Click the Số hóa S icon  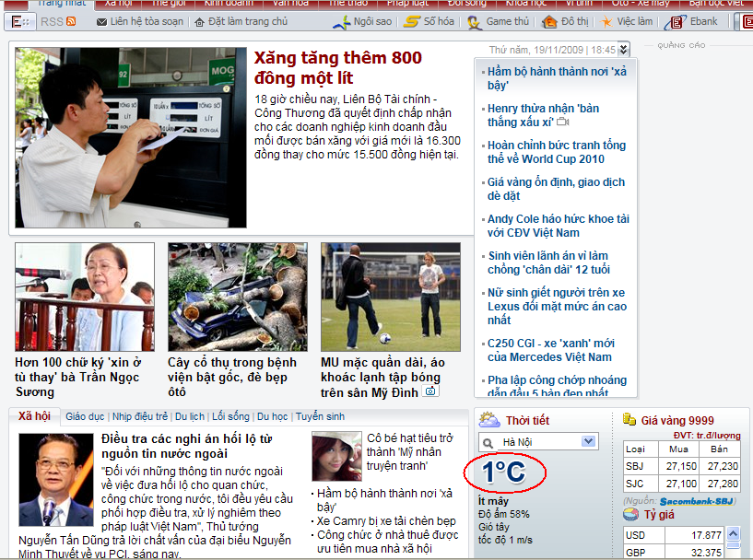[412, 21]
